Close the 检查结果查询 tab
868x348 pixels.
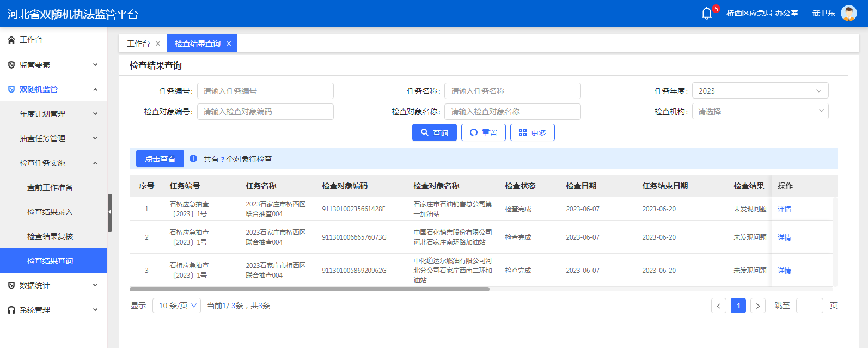tap(229, 44)
